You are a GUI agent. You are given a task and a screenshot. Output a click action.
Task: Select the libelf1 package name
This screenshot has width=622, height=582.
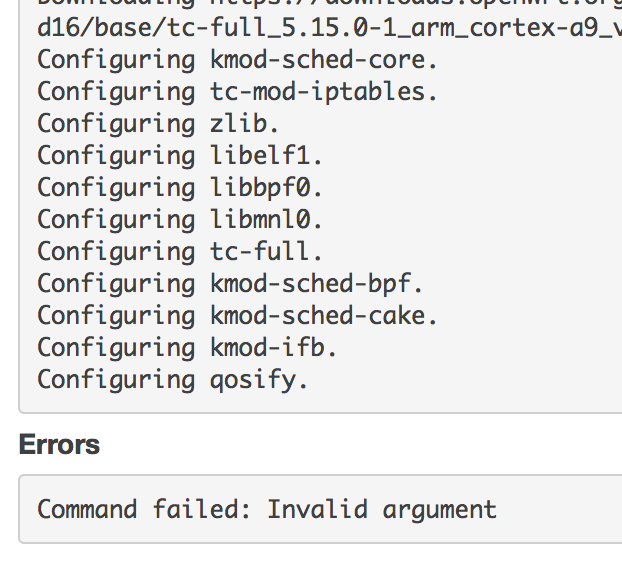tap(266, 155)
